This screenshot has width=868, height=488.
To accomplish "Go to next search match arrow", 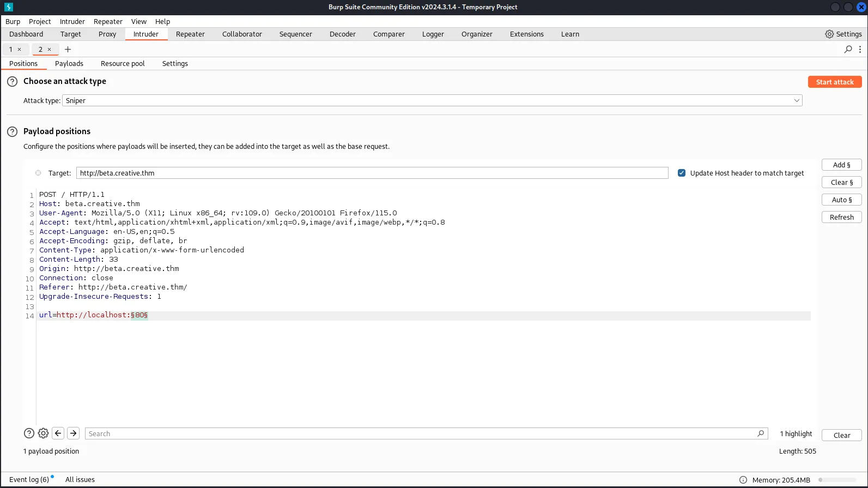I will point(74,433).
